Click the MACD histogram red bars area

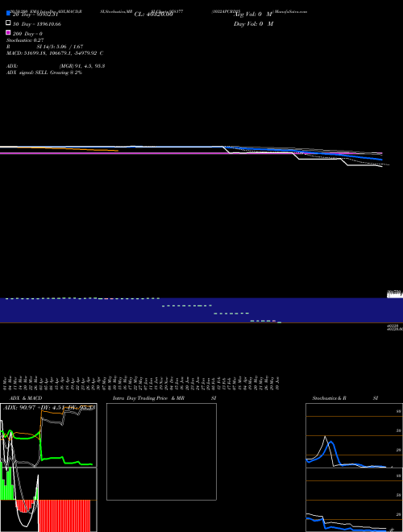64,515
